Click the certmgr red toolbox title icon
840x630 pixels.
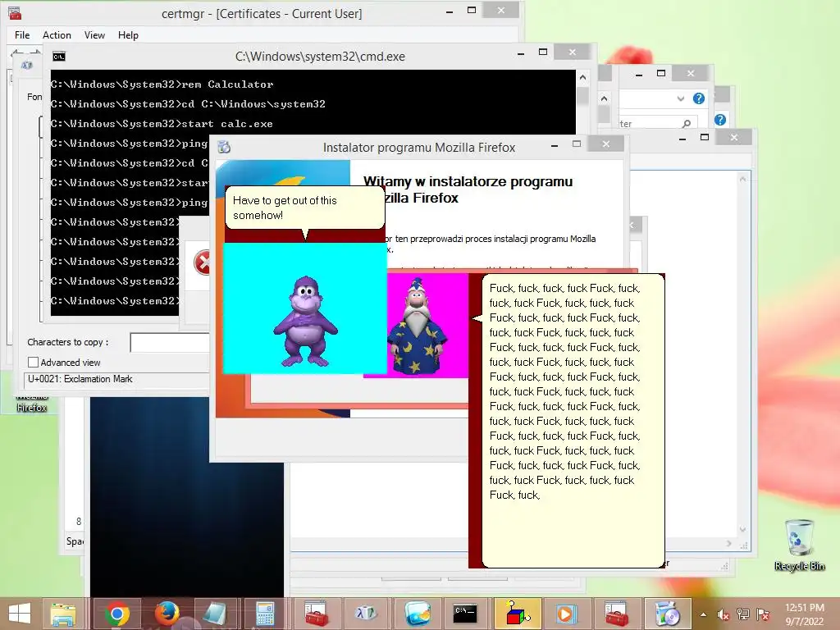click(x=15, y=13)
